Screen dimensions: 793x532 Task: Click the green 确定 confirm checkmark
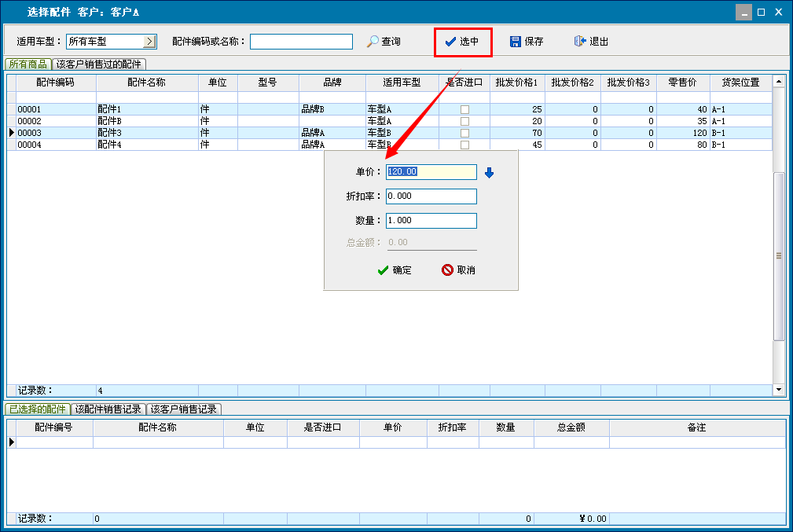(383, 270)
